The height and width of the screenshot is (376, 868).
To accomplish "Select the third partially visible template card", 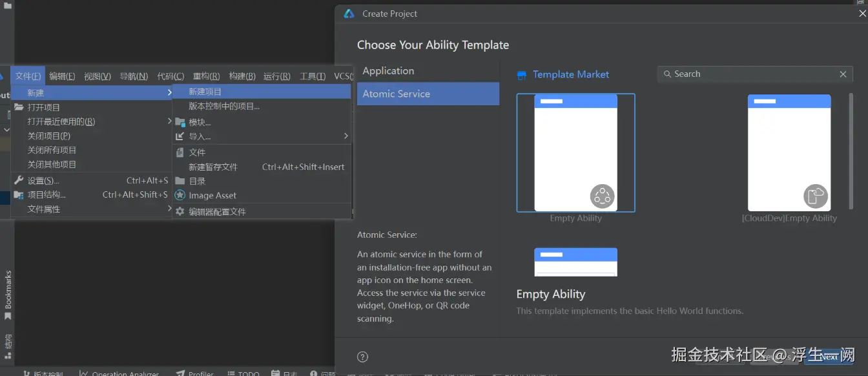I will pos(575,262).
